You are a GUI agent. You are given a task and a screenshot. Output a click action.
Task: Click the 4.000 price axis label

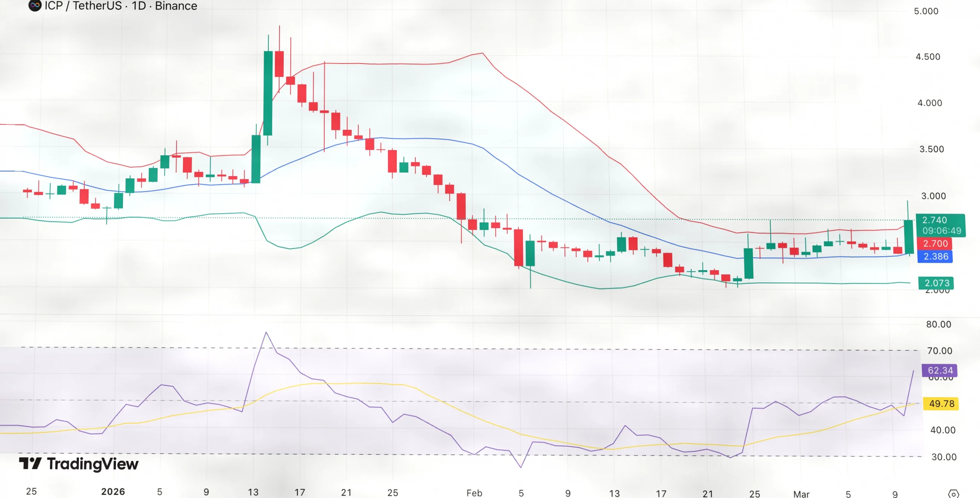(929, 103)
